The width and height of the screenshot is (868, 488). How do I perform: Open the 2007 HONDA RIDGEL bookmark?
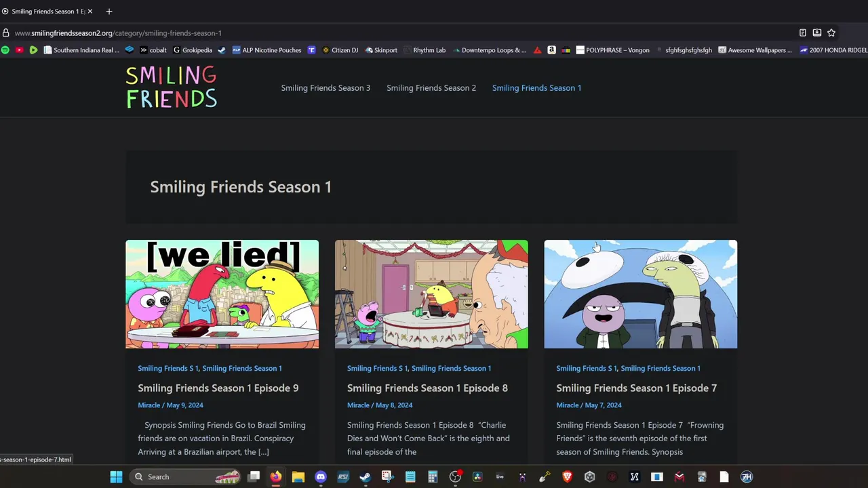click(x=833, y=50)
